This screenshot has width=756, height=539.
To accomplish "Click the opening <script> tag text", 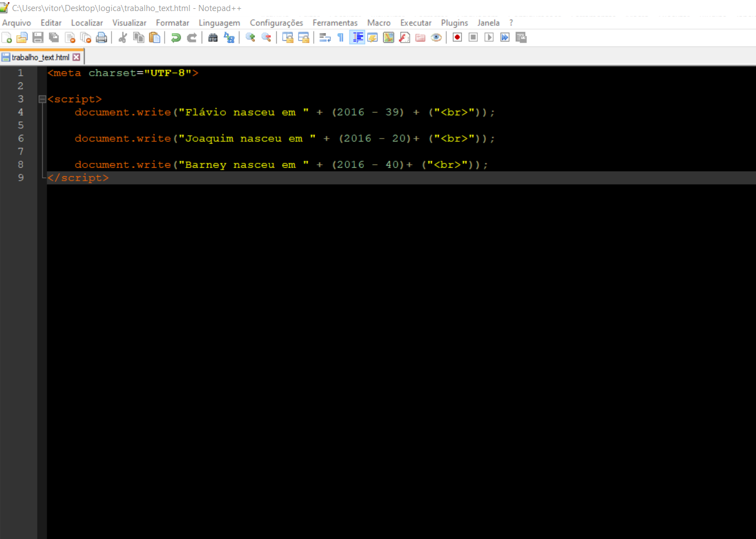I will tap(75, 99).
